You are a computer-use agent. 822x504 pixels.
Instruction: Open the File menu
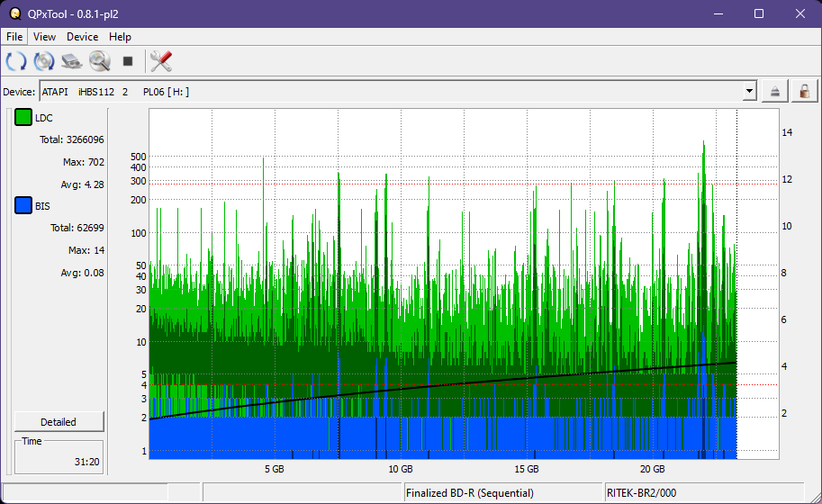pos(14,37)
